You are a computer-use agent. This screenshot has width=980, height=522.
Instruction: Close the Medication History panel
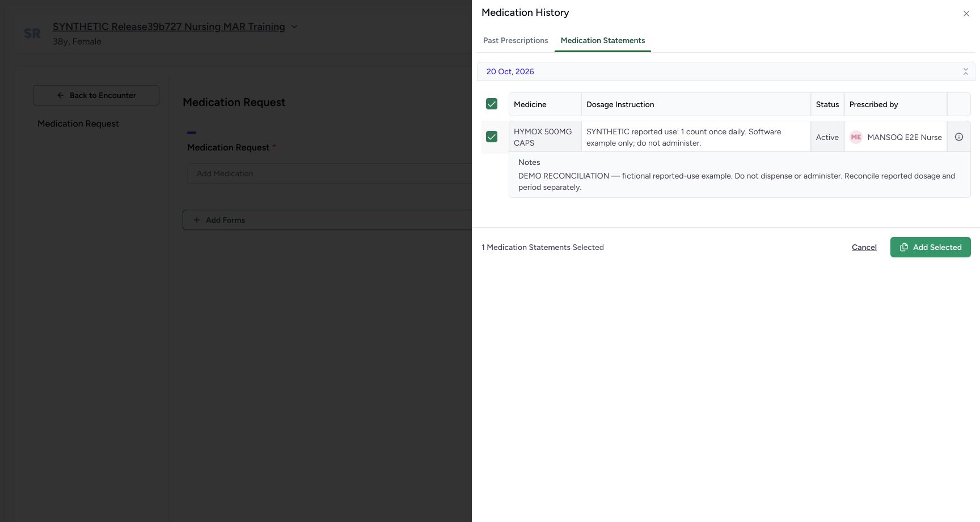[966, 14]
